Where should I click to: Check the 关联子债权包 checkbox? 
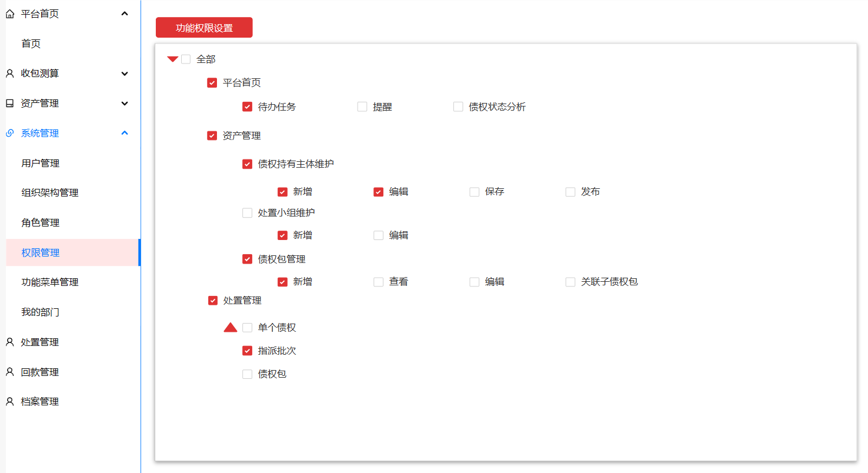pos(570,282)
